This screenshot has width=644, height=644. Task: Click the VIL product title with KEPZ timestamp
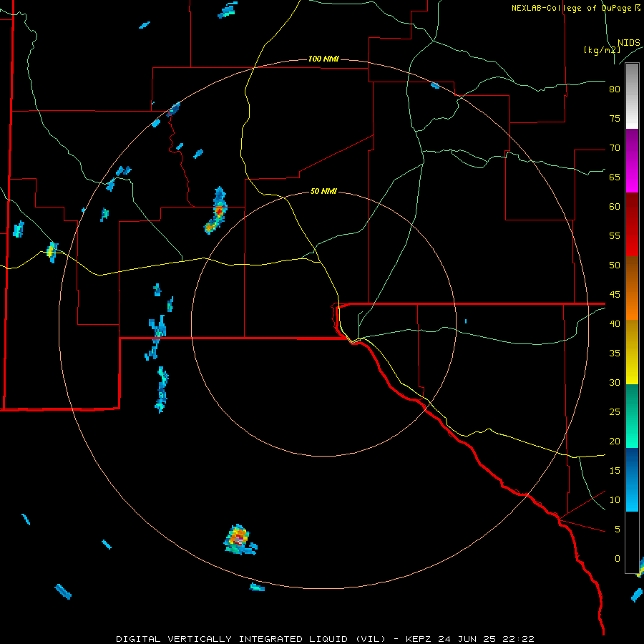pos(325,639)
